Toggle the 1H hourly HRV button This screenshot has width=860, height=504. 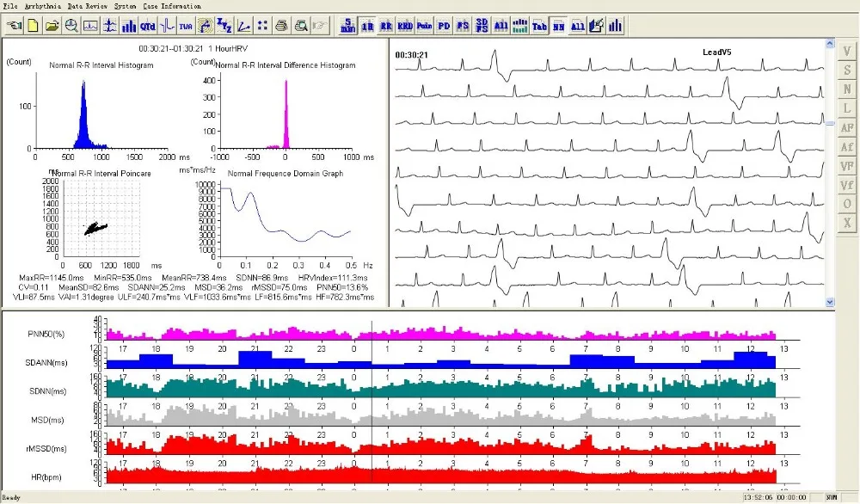[367, 25]
